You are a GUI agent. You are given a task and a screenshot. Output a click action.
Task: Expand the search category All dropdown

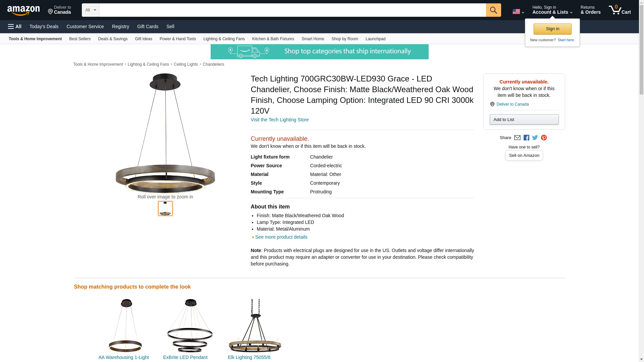(x=91, y=10)
